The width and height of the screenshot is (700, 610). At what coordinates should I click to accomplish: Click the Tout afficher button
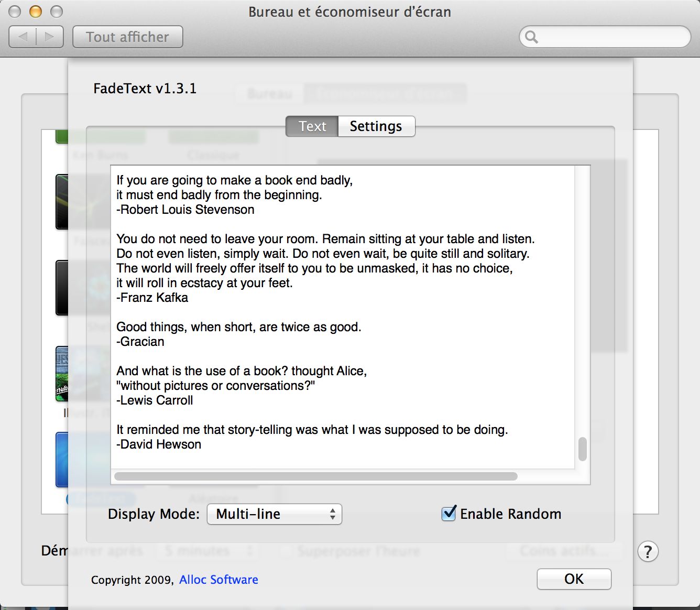click(x=127, y=37)
